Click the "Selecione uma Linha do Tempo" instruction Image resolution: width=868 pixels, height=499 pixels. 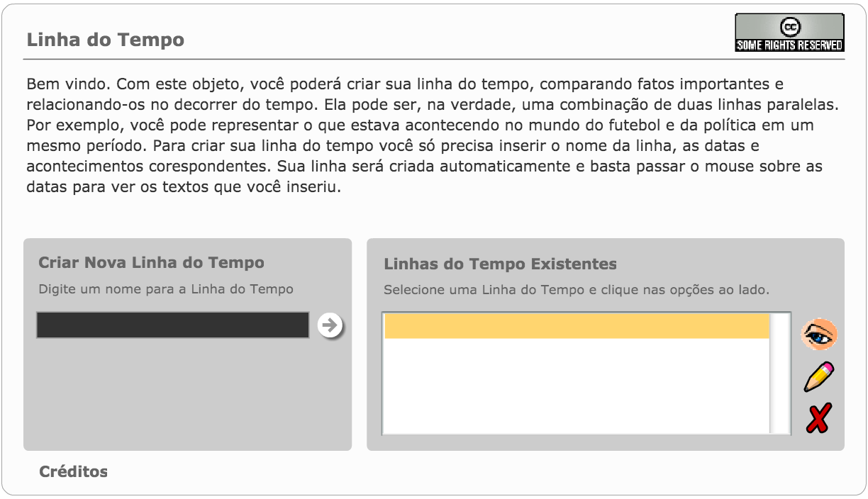(x=576, y=290)
